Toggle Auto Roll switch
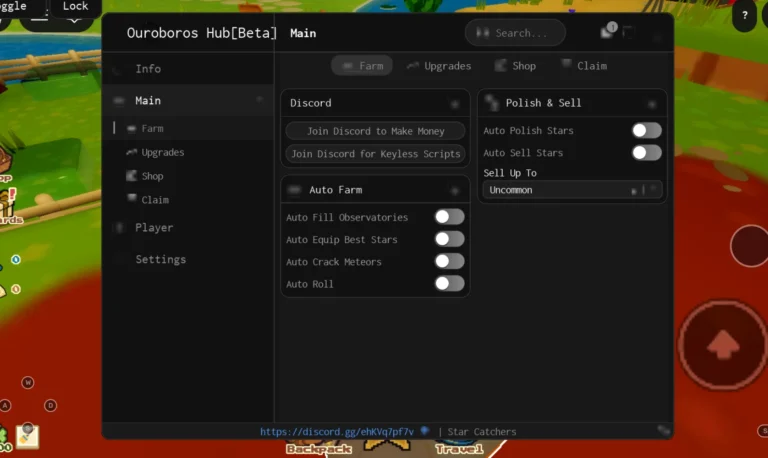The height and width of the screenshot is (458, 768). point(449,283)
